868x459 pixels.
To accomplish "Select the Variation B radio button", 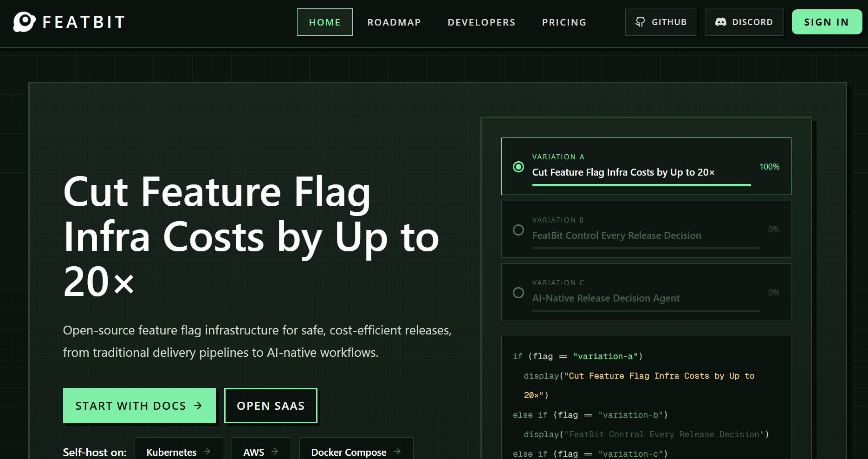I will tap(518, 230).
